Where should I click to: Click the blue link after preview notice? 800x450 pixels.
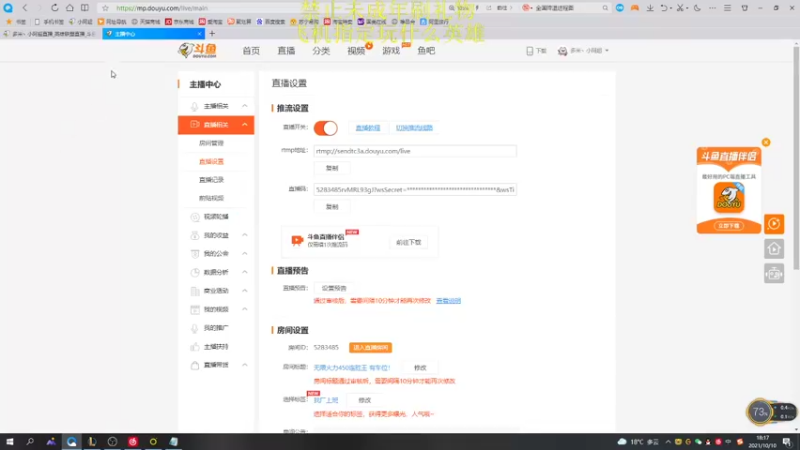pyautogui.click(x=448, y=301)
